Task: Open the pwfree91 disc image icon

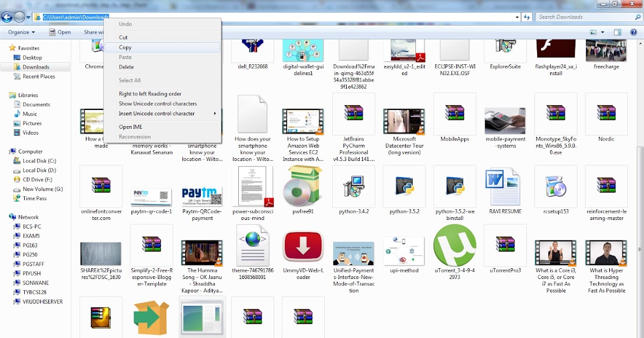Action: [303, 186]
